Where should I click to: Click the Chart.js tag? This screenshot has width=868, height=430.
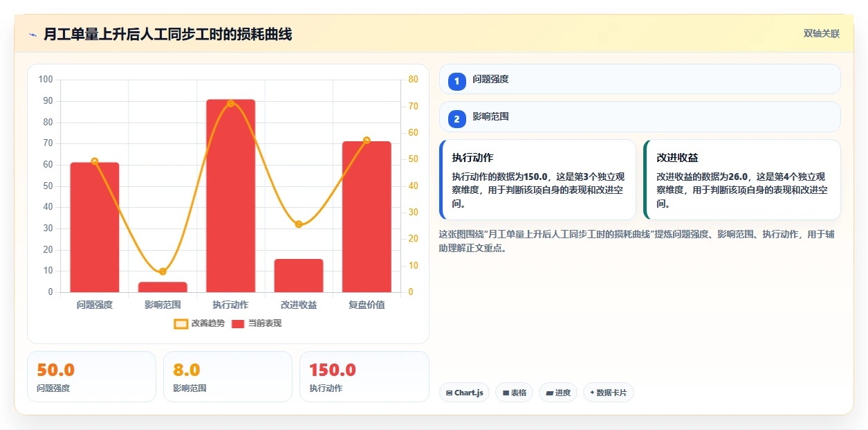pyautogui.click(x=464, y=393)
